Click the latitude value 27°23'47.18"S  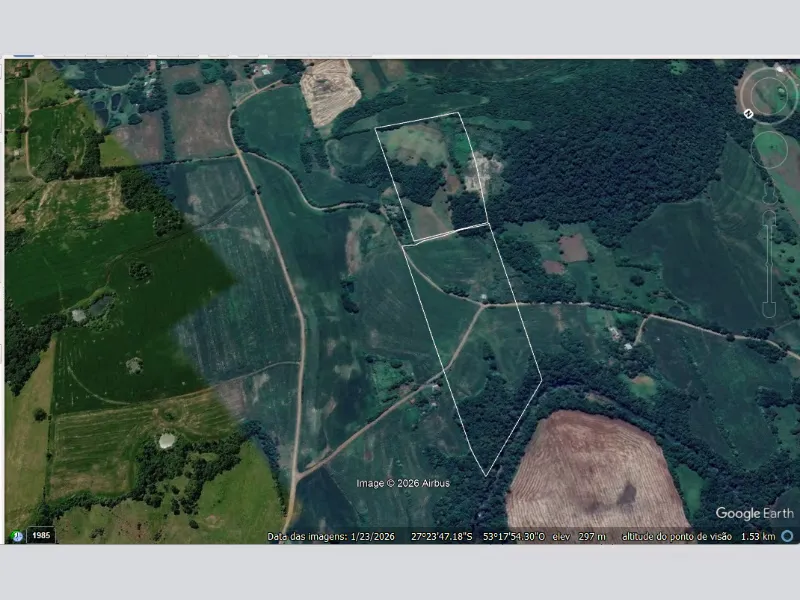(x=442, y=536)
